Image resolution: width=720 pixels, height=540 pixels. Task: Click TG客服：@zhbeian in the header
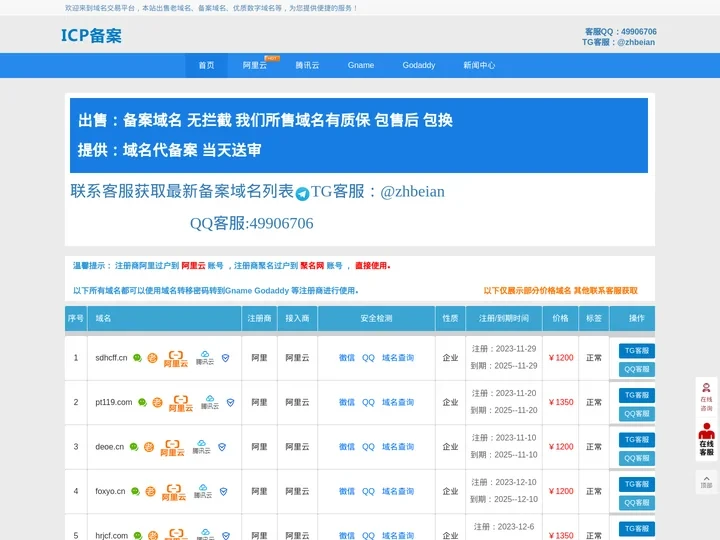619,42
